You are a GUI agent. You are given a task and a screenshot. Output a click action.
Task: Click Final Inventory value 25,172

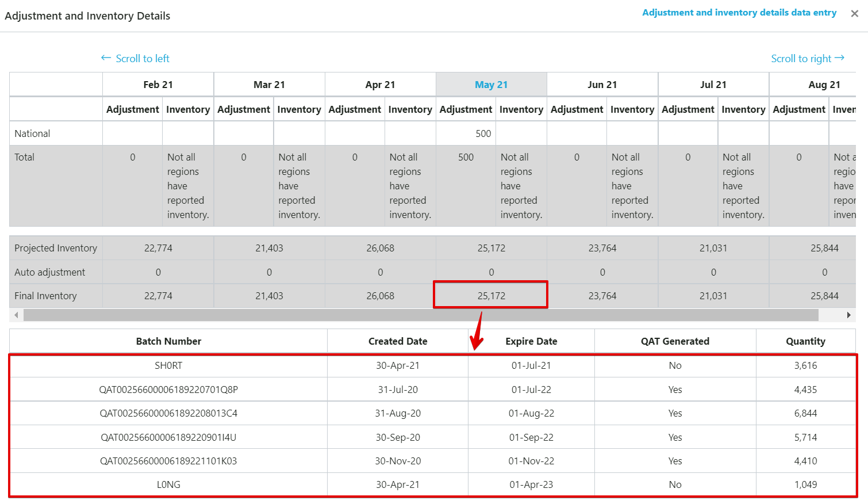coord(491,296)
